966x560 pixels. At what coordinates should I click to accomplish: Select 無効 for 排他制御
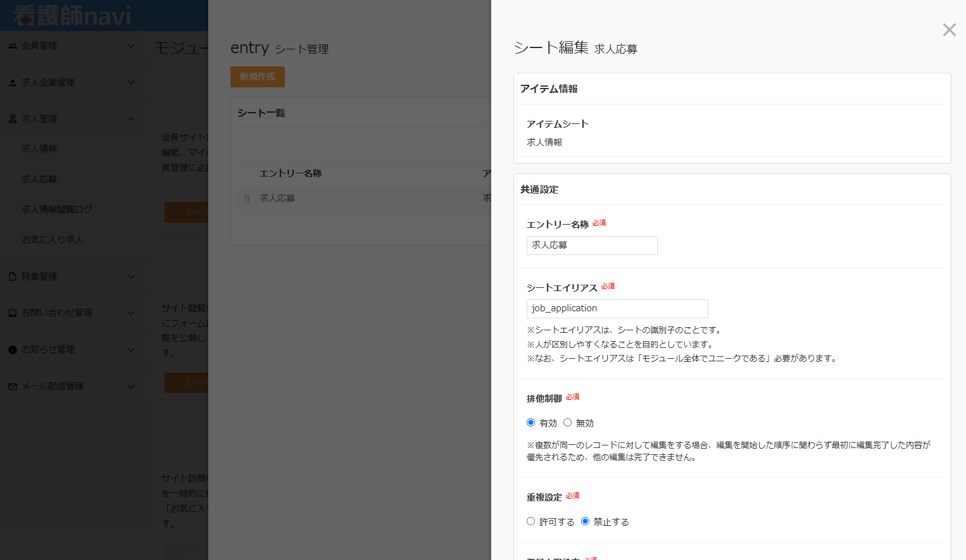coord(567,423)
